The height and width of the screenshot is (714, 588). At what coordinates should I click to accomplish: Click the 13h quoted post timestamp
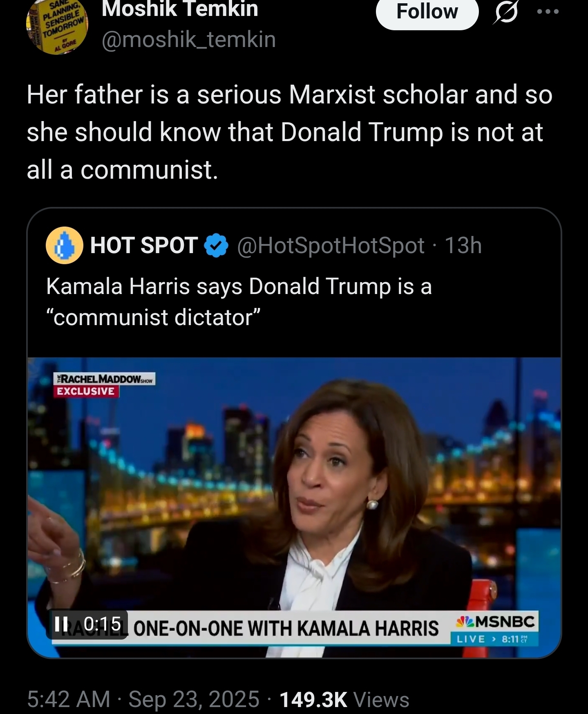click(463, 245)
